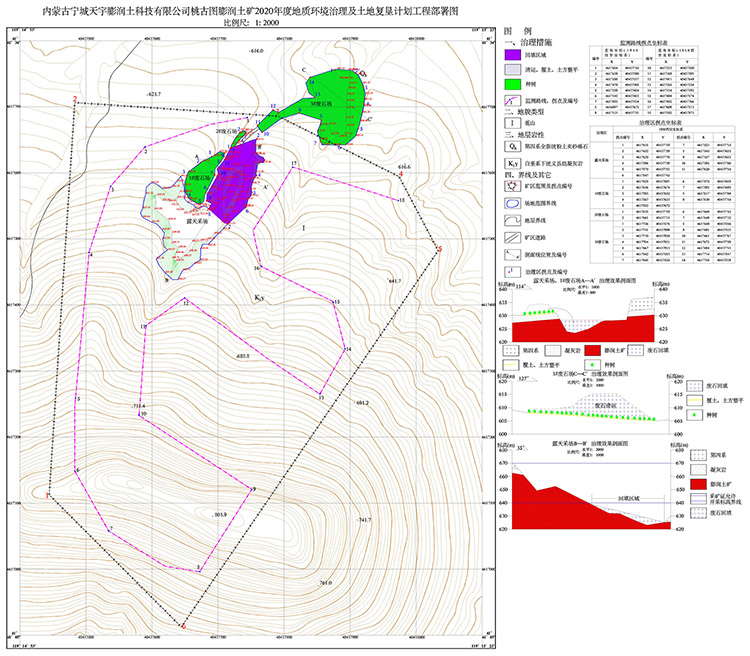
Task: Click red 膨润土矿 swatch beside B—B' section
Action: pos(699,484)
